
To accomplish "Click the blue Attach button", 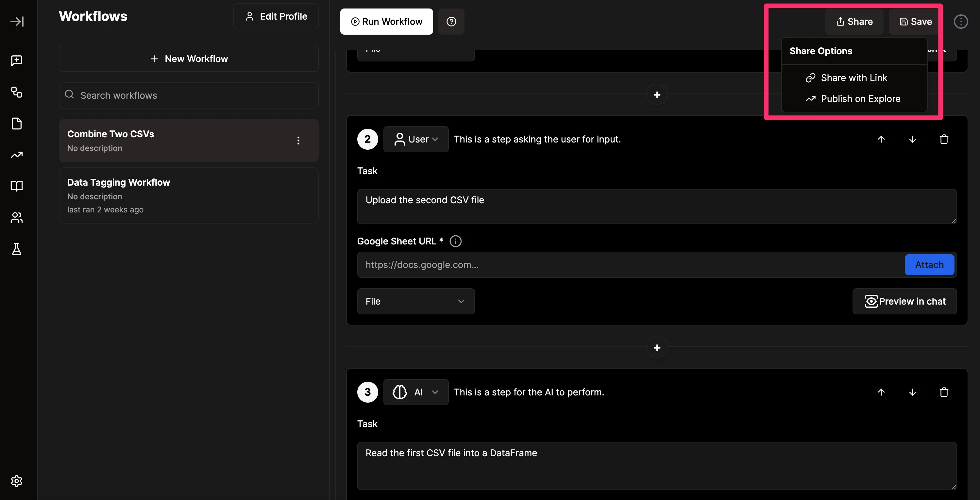I will tap(929, 265).
